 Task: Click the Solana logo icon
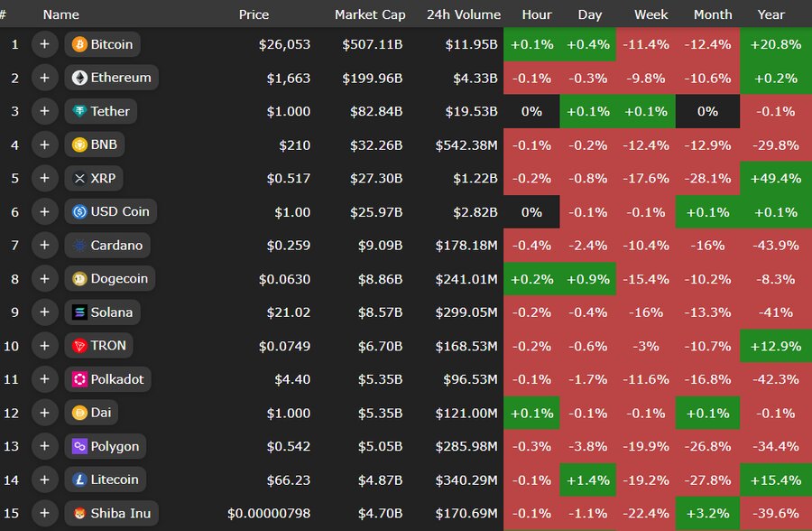[x=79, y=312]
